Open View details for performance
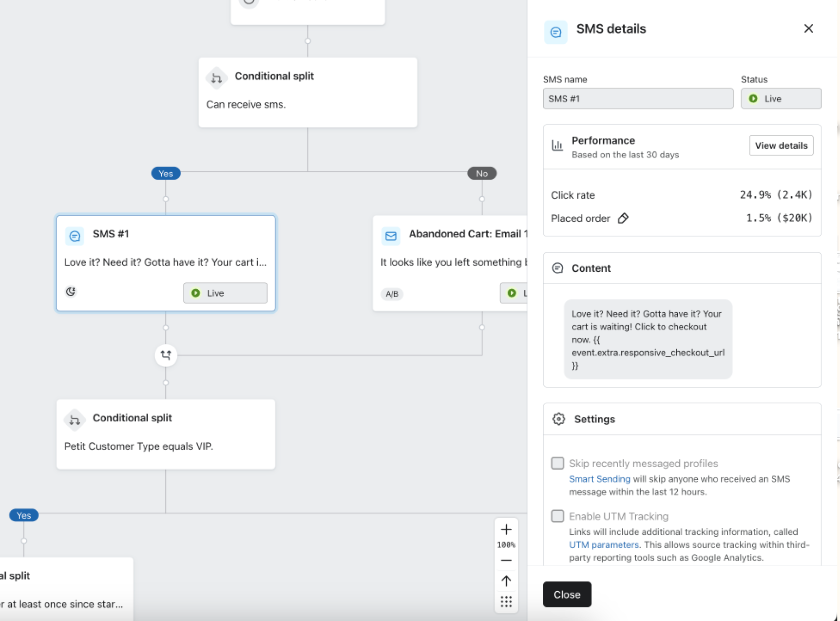This screenshot has height=621, width=840. (x=781, y=146)
